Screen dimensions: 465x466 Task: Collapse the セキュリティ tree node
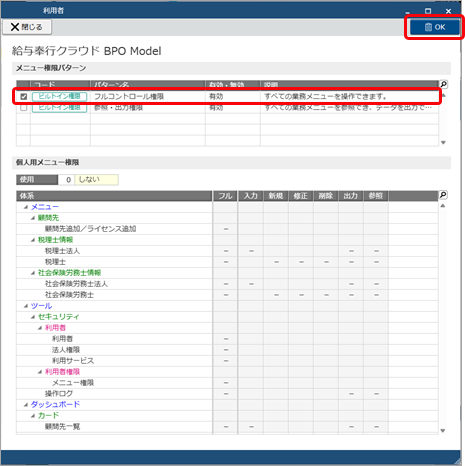33,317
